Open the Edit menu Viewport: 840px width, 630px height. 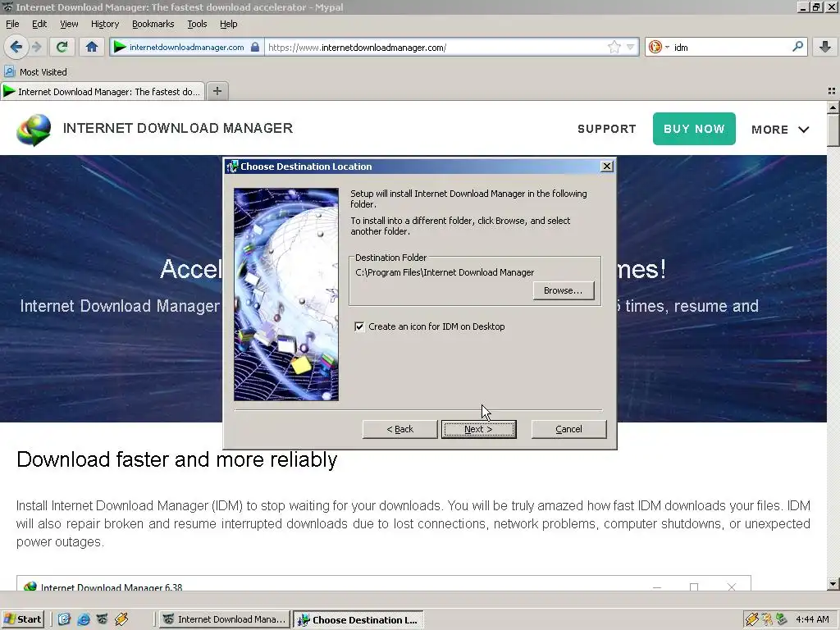(x=39, y=24)
